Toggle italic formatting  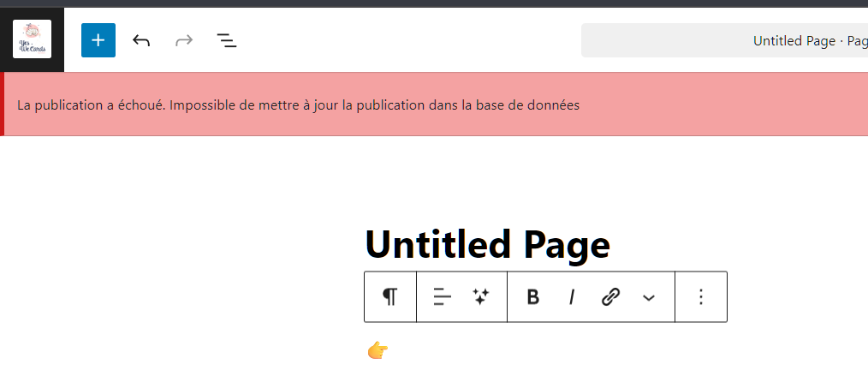[x=572, y=297]
